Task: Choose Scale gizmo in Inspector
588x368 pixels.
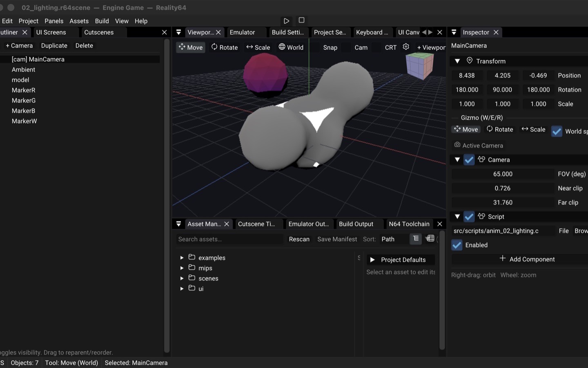Action: (x=533, y=129)
